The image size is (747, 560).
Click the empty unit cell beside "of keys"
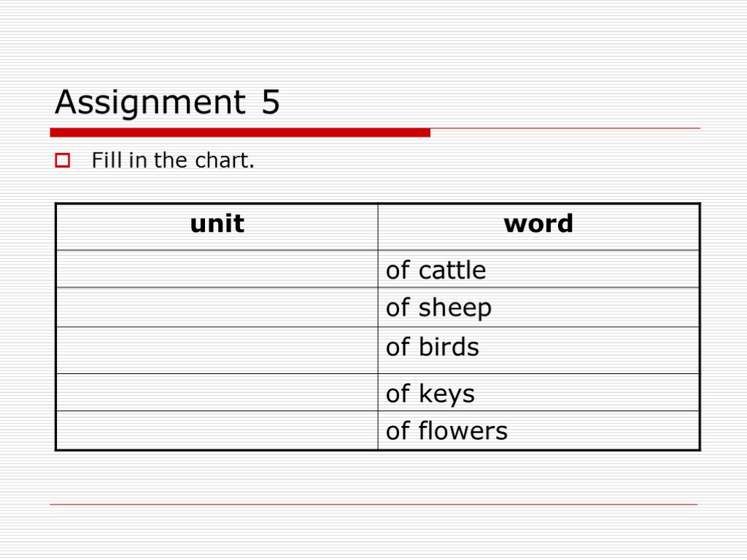217,393
